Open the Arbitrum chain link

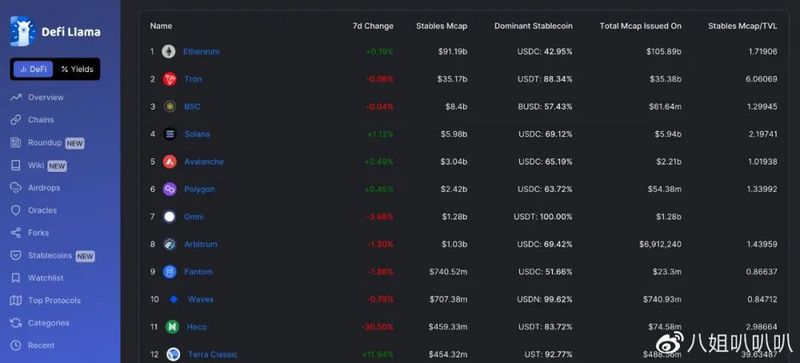pos(201,245)
